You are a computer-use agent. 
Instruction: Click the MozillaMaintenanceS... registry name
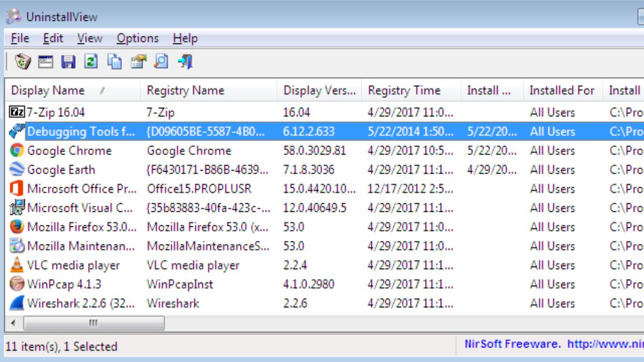(208, 246)
